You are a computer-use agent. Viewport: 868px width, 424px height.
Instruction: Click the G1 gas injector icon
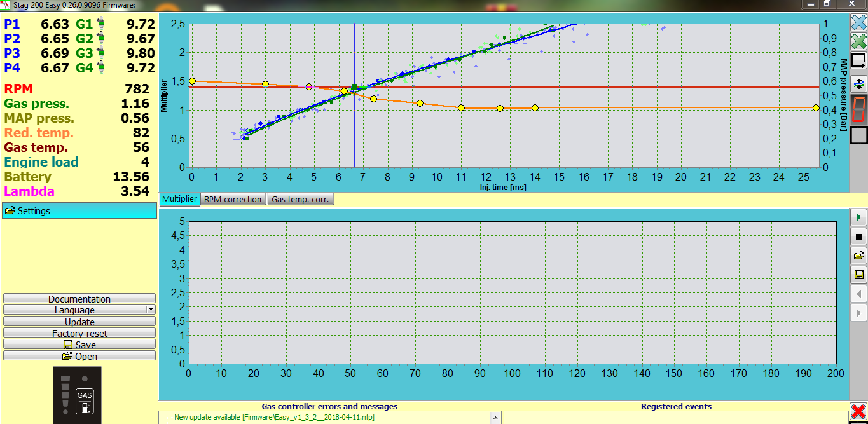pyautogui.click(x=100, y=25)
